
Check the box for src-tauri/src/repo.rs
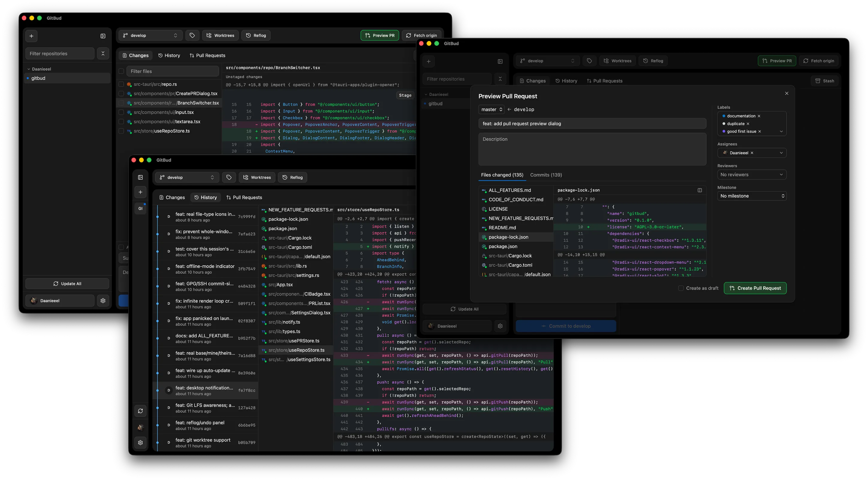tap(121, 84)
